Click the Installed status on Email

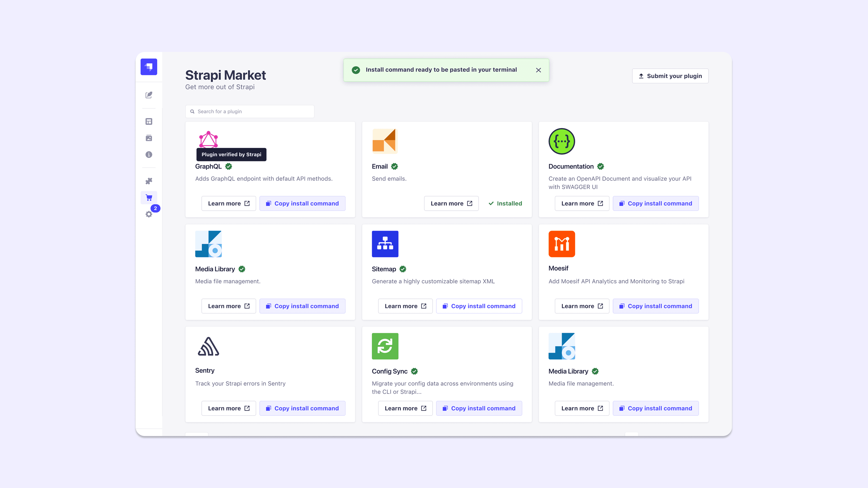pyautogui.click(x=505, y=203)
